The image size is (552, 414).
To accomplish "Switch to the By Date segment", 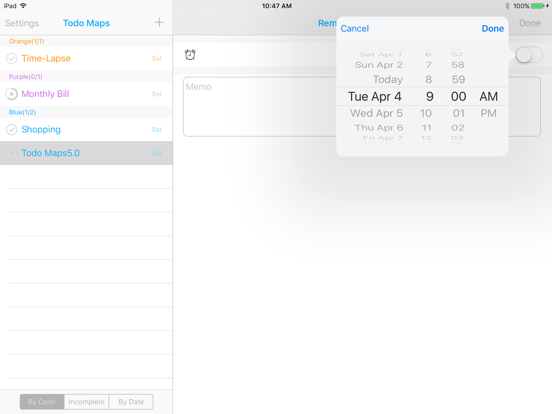I will (x=131, y=402).
